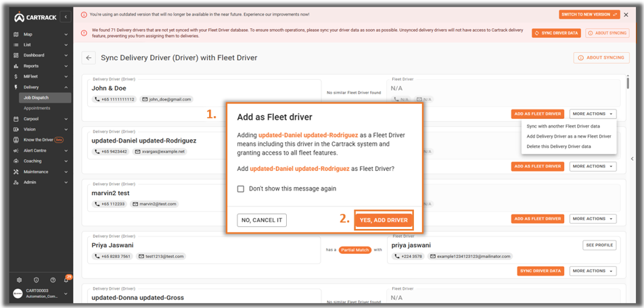The width and height of the screenshot is (644, 308).
Task: Click Add as Fleet Driver for John & Doe
Action: [538, 114]
